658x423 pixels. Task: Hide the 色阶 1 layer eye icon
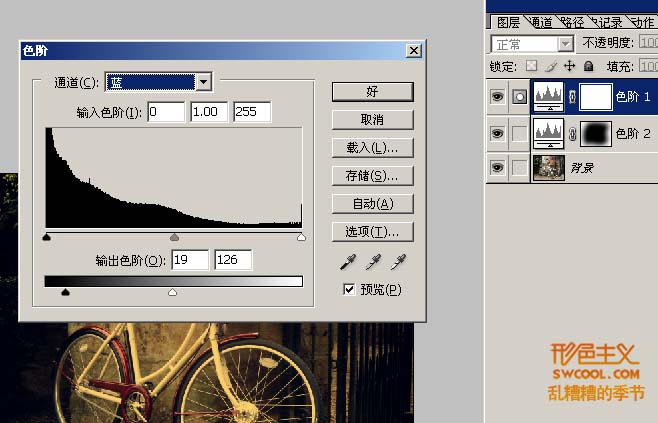click(x=497, y=97)
